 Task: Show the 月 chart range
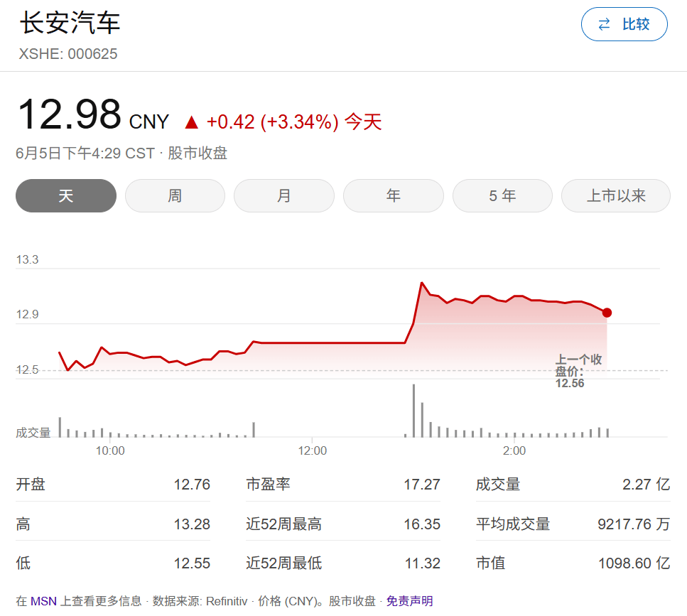pyautogui.click(x=284, y=195)
